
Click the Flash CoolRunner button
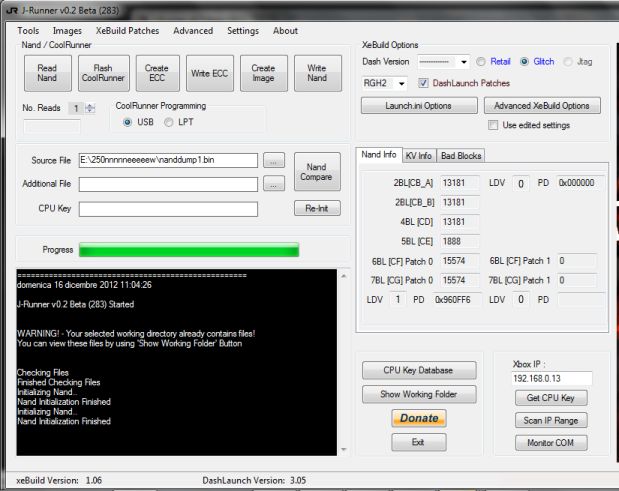click(x=103, y=73)
